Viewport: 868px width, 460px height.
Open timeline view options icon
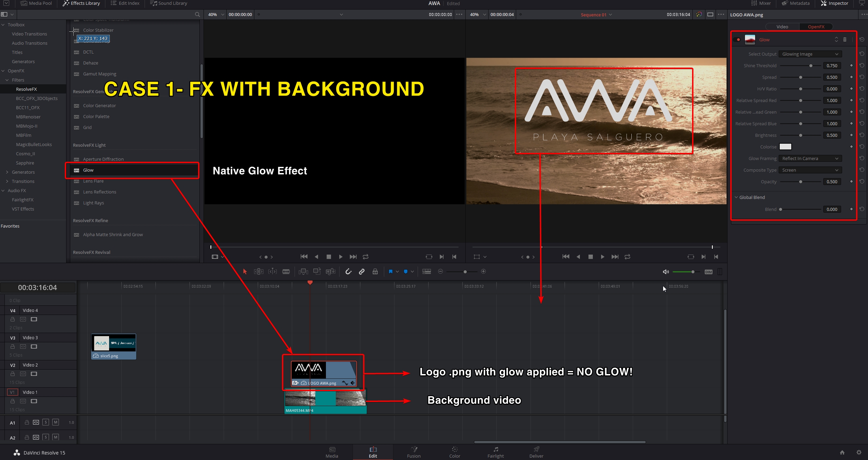click(426, 272)
